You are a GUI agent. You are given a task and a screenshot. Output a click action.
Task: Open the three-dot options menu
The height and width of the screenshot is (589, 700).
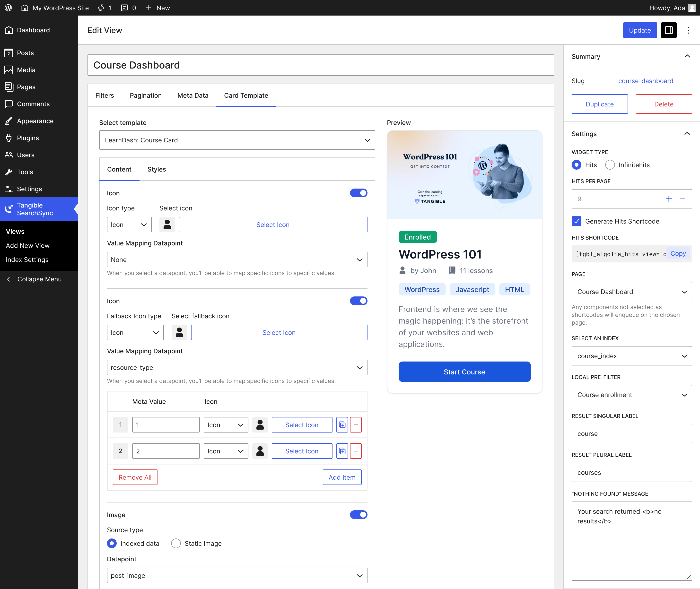(x=688, y=30)
